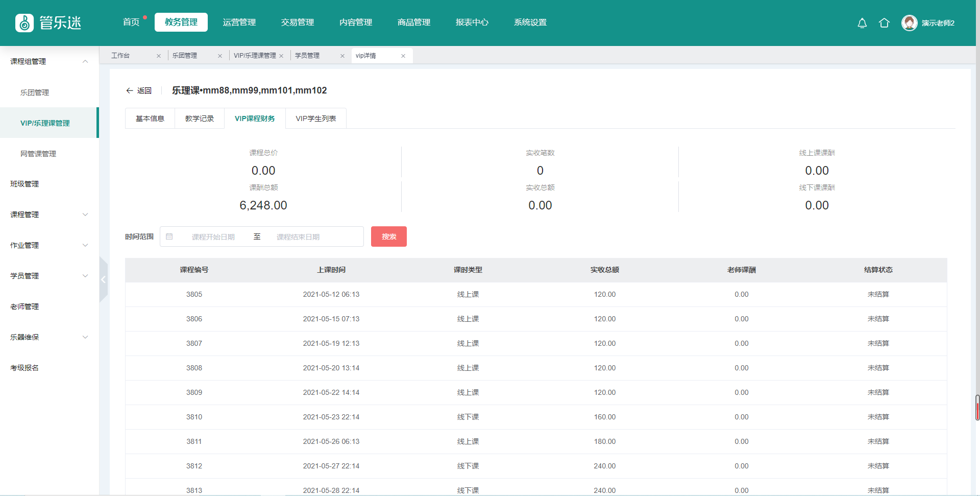Click the 管乐迷 logo
Viewport: 980px width, 496px height.
[48, 23]
